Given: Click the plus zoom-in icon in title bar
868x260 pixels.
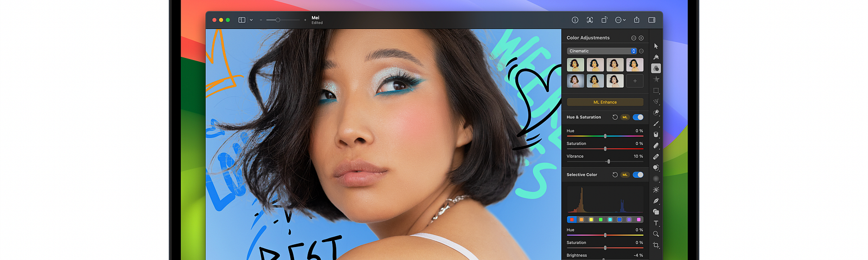Looking at the screenshot, I should tap(305, 20).
